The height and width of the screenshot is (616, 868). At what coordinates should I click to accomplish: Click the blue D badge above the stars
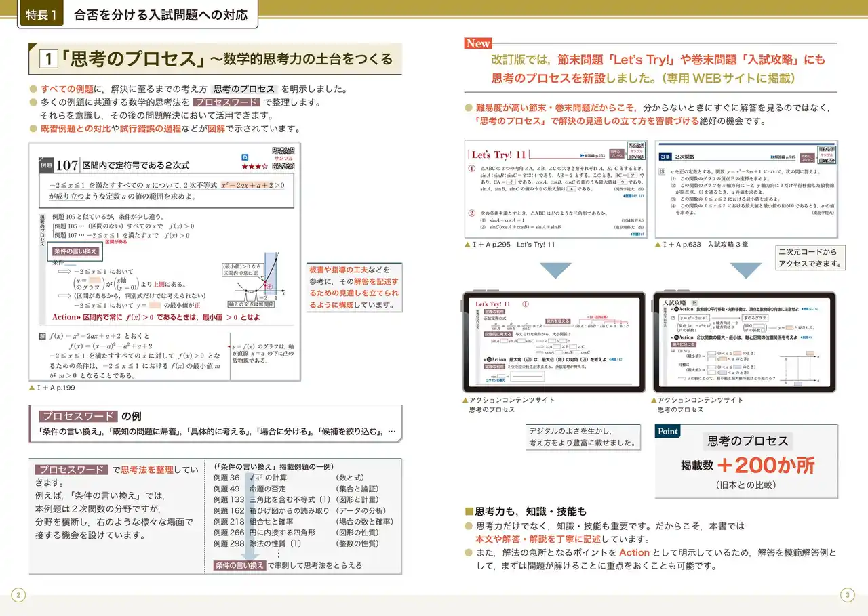click(x=245, y=157)
